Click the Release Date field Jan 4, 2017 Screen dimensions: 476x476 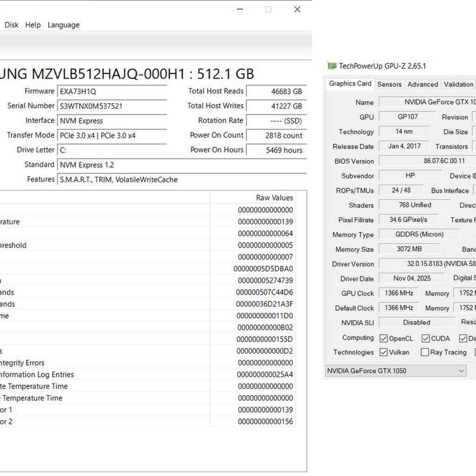404,146
